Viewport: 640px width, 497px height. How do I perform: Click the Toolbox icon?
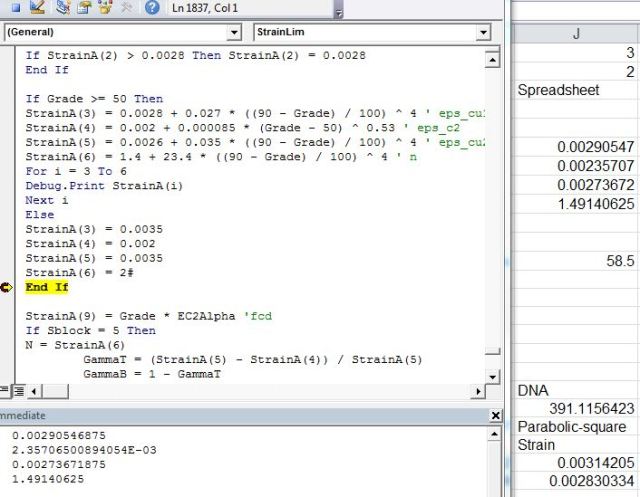[x=125, y=8]
